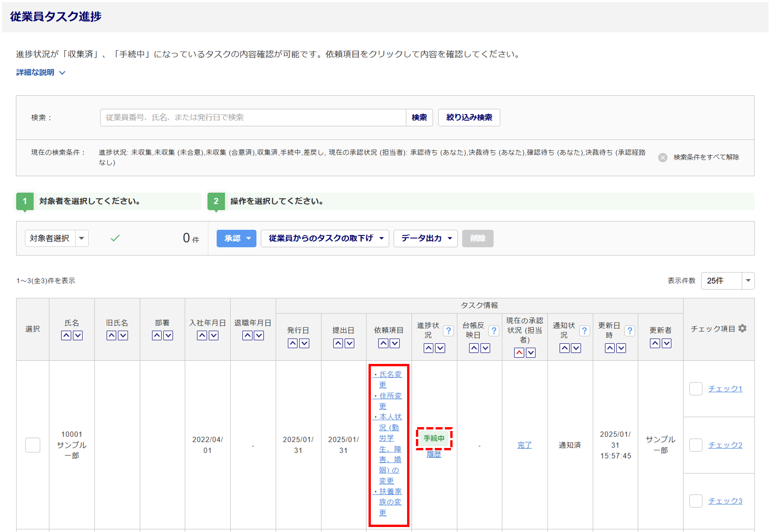The height and width of the screenshot is (532, 771).
Task: Sort 発行日 column descending with down arrow
Action: [304, 343]
